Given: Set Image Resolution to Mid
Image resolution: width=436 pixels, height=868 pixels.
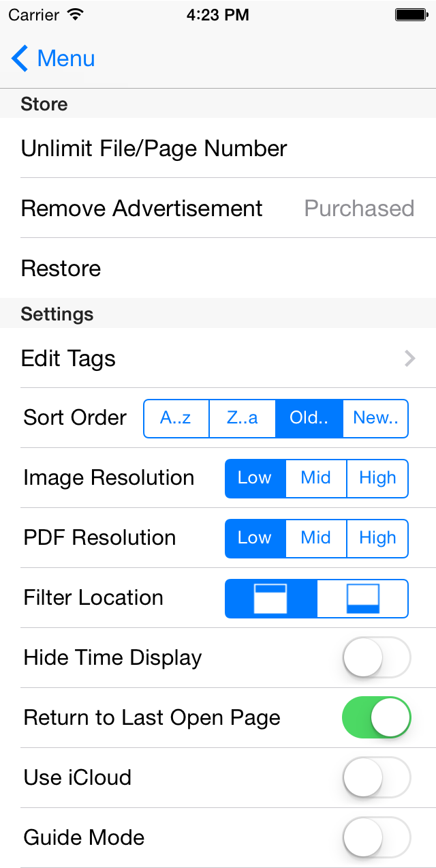Looking at the screenshot, I should point(316,478).
